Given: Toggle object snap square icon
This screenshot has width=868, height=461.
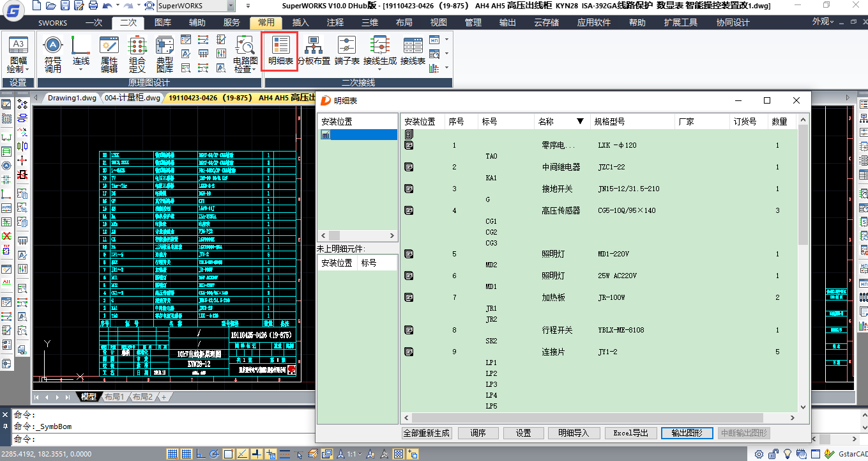Looking at the screenshot, I should [x=229, y=454].
